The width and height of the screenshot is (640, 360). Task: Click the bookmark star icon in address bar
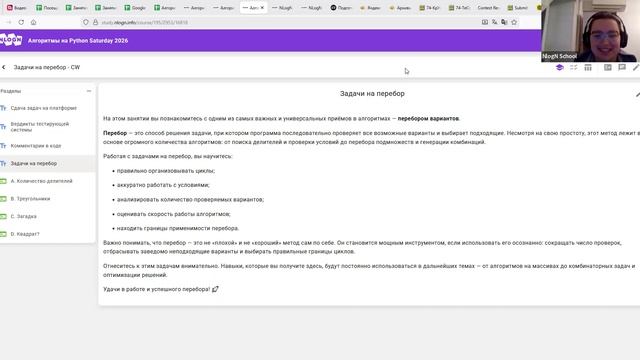pos(514,22)
